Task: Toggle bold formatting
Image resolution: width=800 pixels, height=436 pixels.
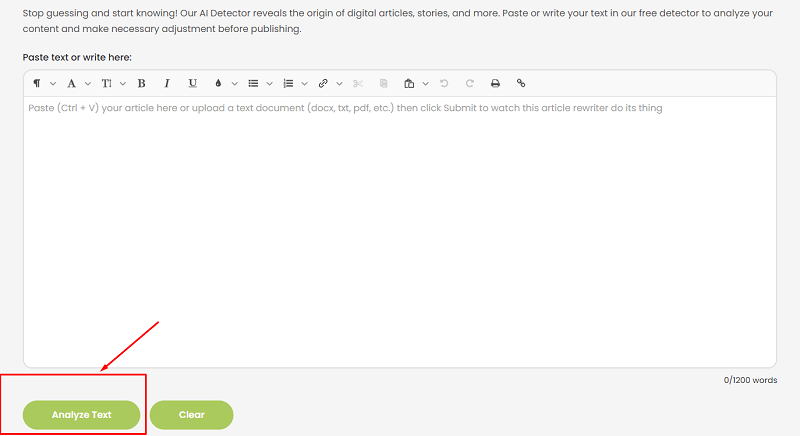Action: click(x=141, y=83)
